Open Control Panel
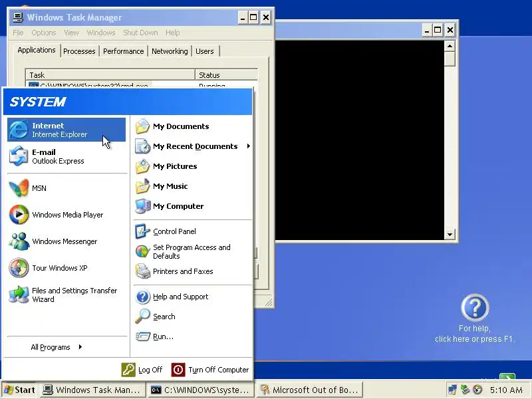The height and width of the screenshot is (399, 532). (193, 231)
